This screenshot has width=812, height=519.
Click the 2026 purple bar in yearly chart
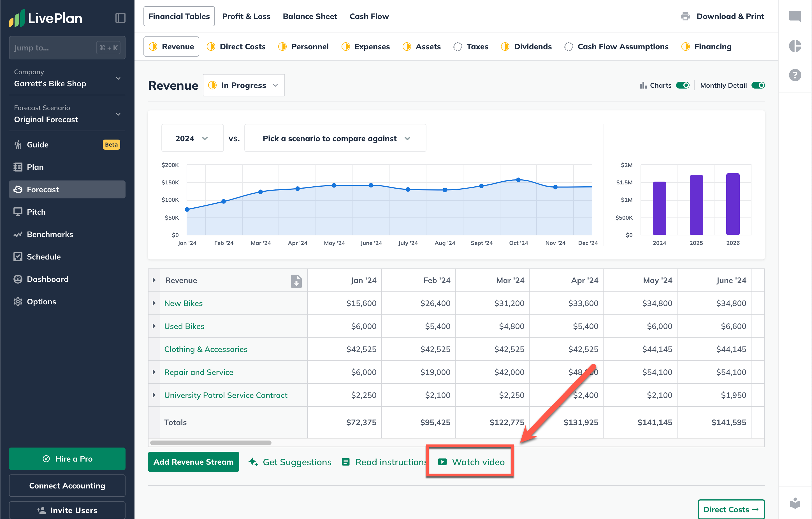[733, 204]
